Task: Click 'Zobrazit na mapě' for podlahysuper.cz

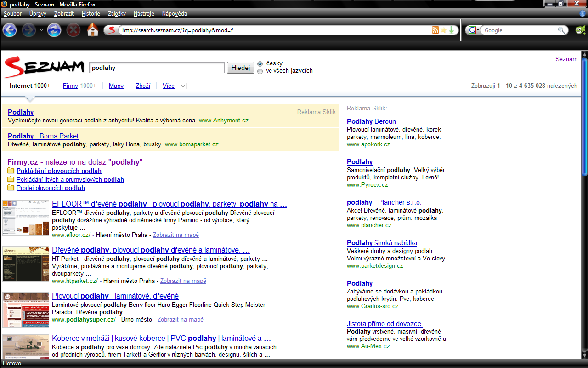Action: tap(181, 319)
